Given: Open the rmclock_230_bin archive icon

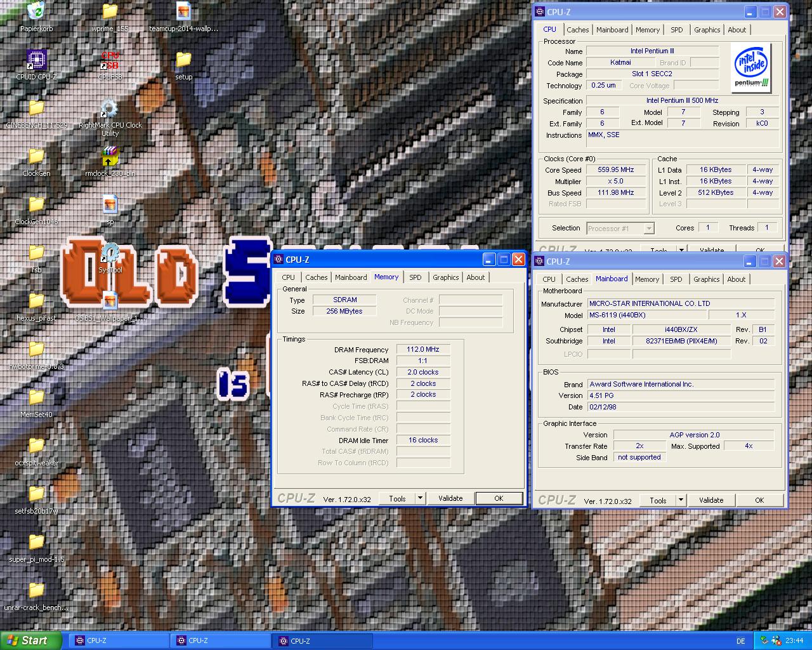Looking at the screenshot, I should (110, 156).
